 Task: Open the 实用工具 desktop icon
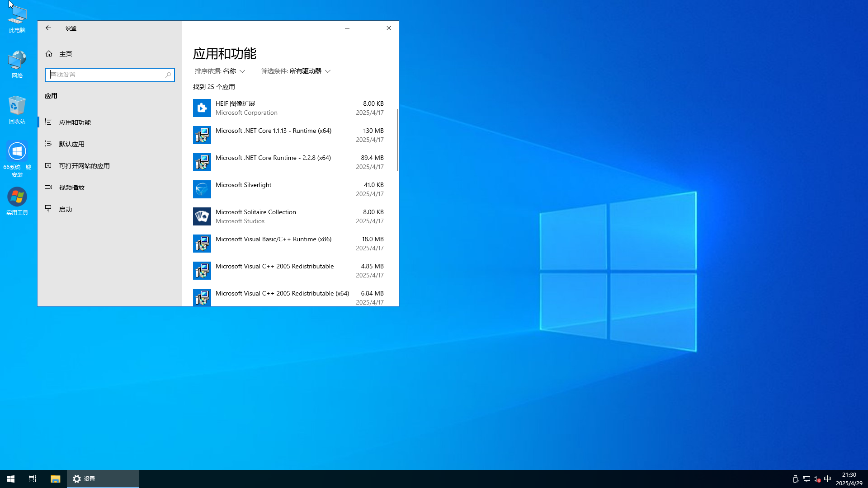click(x=17, y=202)
